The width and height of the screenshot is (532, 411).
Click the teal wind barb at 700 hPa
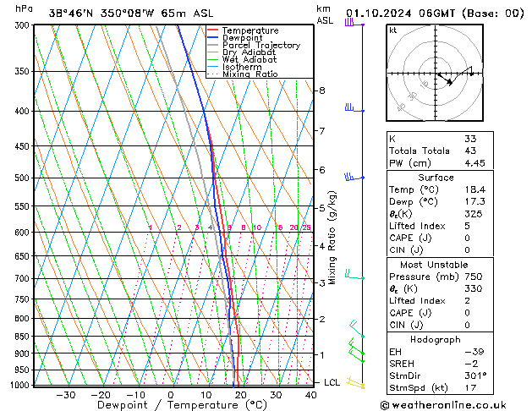[354, 275]
